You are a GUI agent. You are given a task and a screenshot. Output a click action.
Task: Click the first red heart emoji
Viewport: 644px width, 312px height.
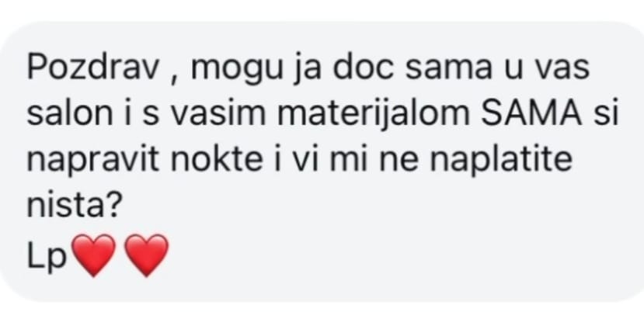click(94, 255)
